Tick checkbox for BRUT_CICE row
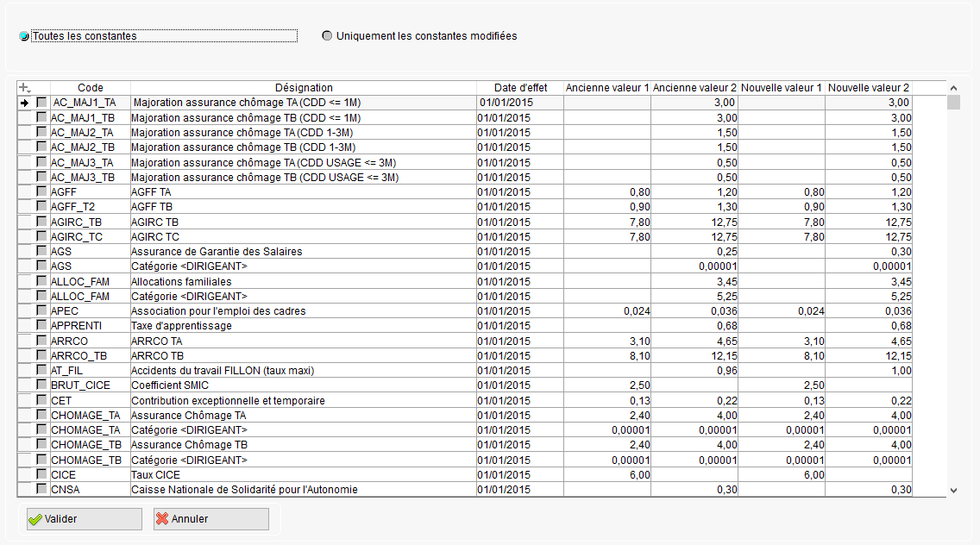 coord(41,385)
